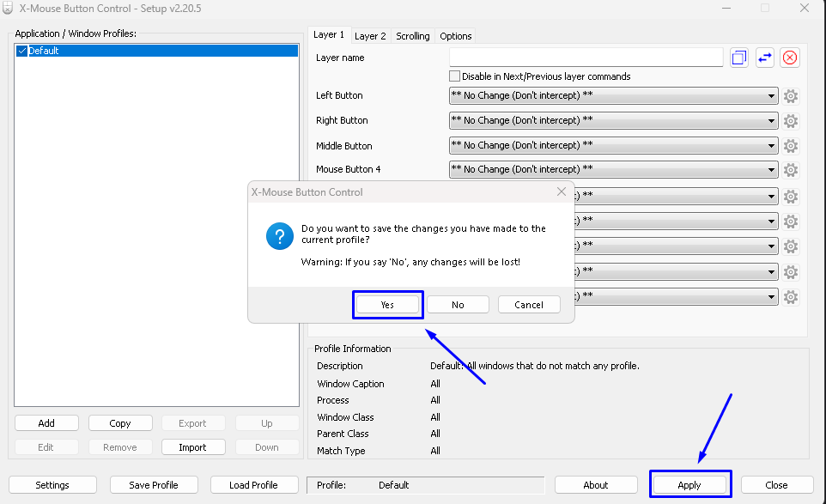Open the Mouse Button 4 settings gear
Screen dimensions: 826x504
point(790,170)
